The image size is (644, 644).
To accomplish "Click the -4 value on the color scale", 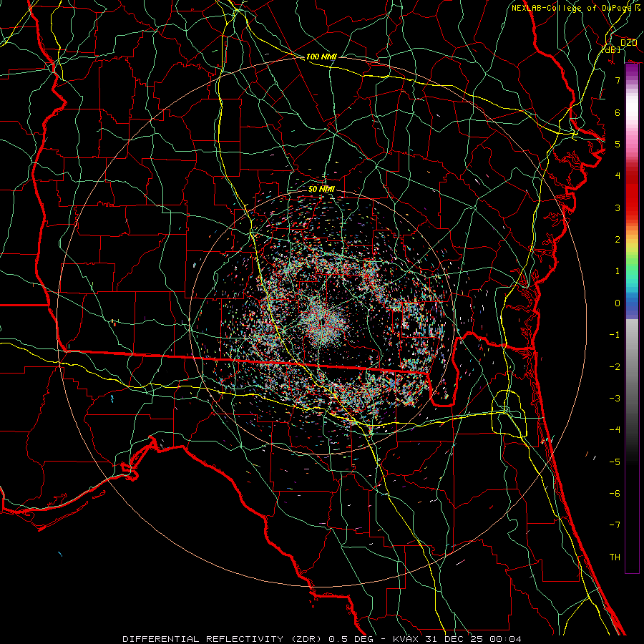I will 615,430.
